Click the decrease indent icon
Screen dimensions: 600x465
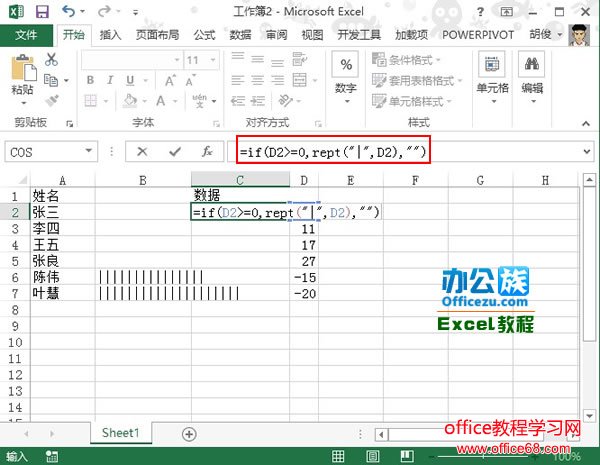pos(238,101)
